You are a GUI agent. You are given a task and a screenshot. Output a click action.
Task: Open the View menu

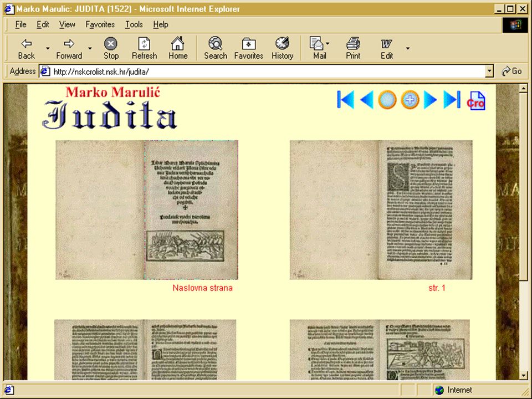coord(67,24)
